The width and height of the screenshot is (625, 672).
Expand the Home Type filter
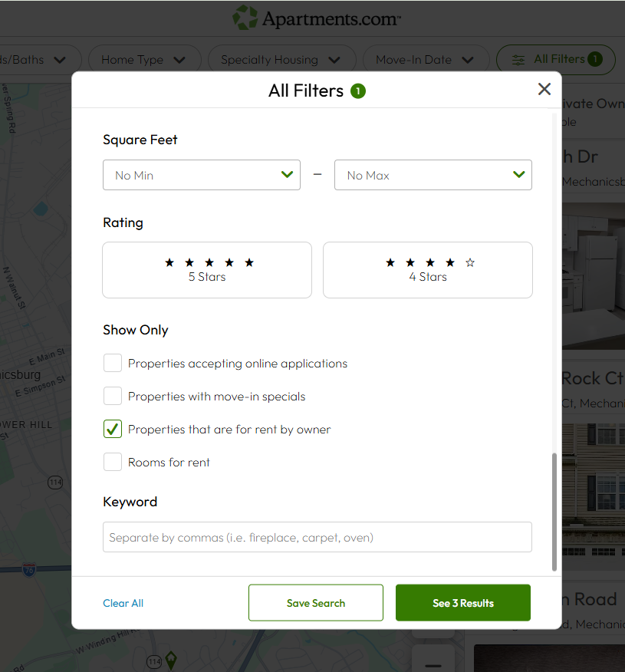pyautogui.click(x=144, y=59)
